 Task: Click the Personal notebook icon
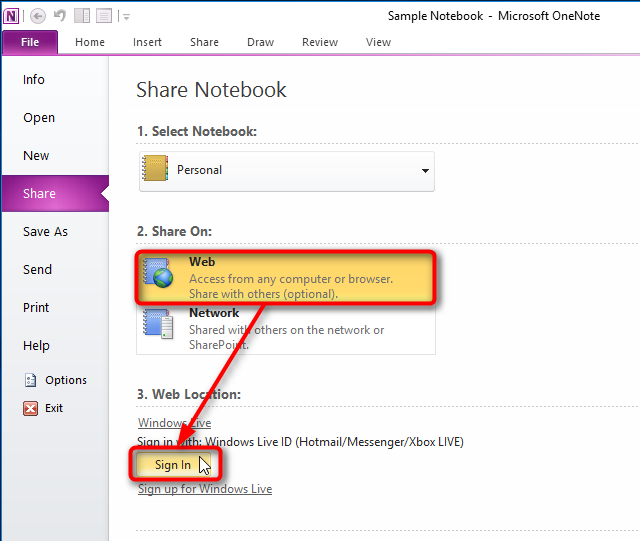[x=155, y=168]
